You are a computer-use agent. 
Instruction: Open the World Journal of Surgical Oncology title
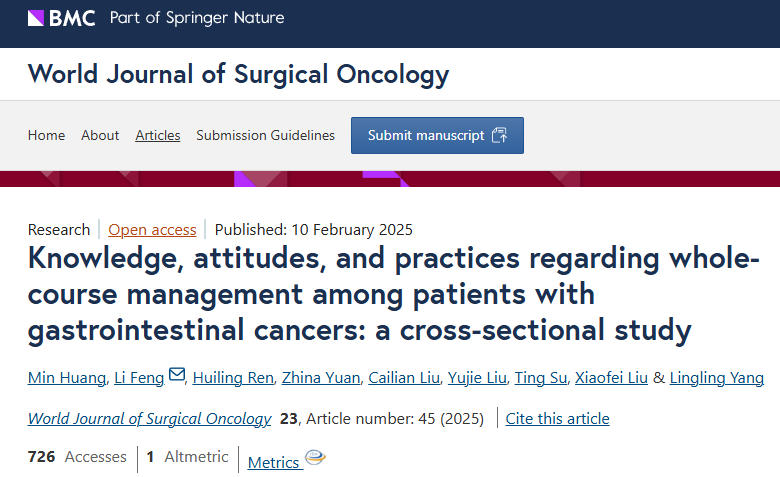pos(238,74)
